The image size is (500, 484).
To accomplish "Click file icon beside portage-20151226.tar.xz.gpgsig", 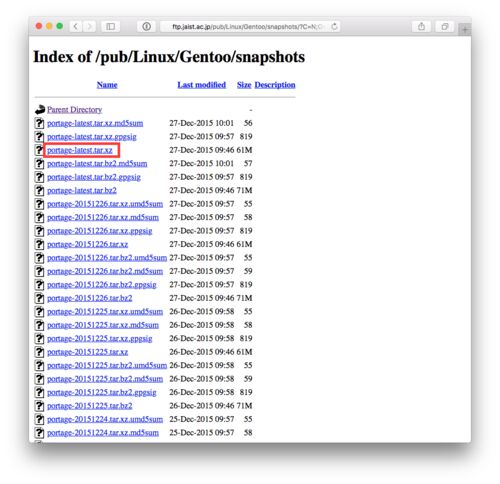I will pos(39,231).
